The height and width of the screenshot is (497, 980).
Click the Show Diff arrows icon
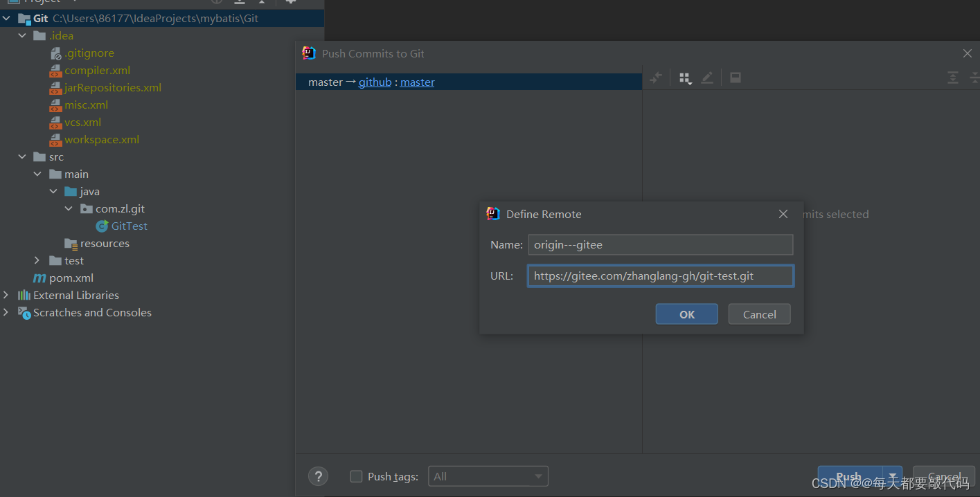coord(656,78)
